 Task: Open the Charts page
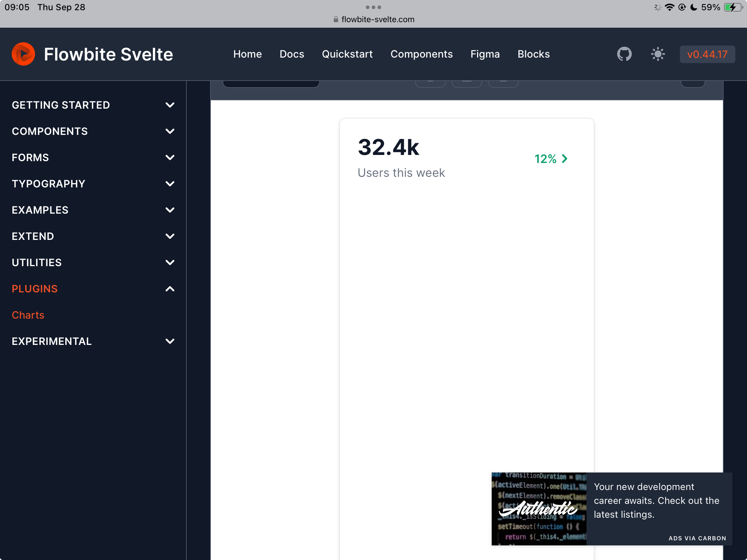point(28,315)
